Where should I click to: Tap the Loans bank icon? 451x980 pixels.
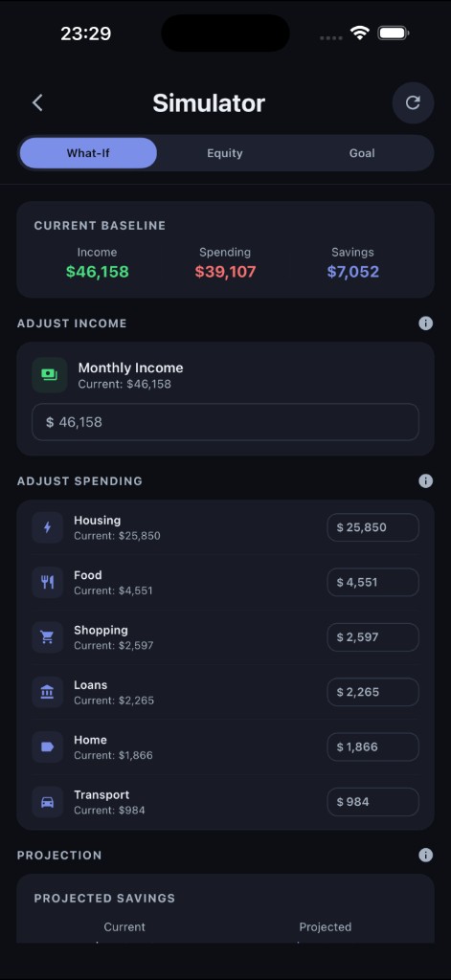click(x=48, y=692)
